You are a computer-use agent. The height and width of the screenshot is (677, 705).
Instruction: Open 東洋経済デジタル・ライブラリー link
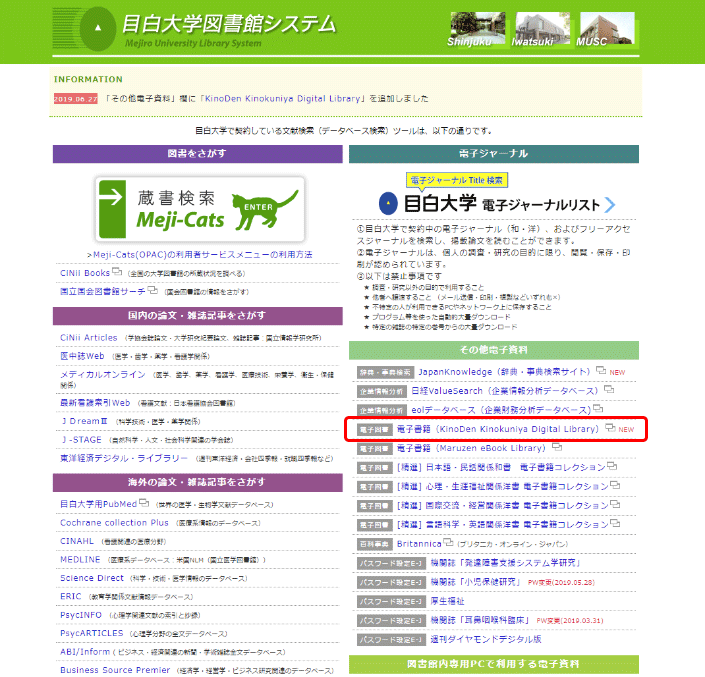pos(124,458)
